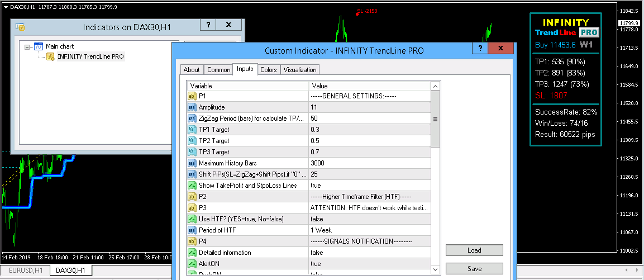Click the Load button
Screen dimensions: 644x280
click(x=474, y=250)
